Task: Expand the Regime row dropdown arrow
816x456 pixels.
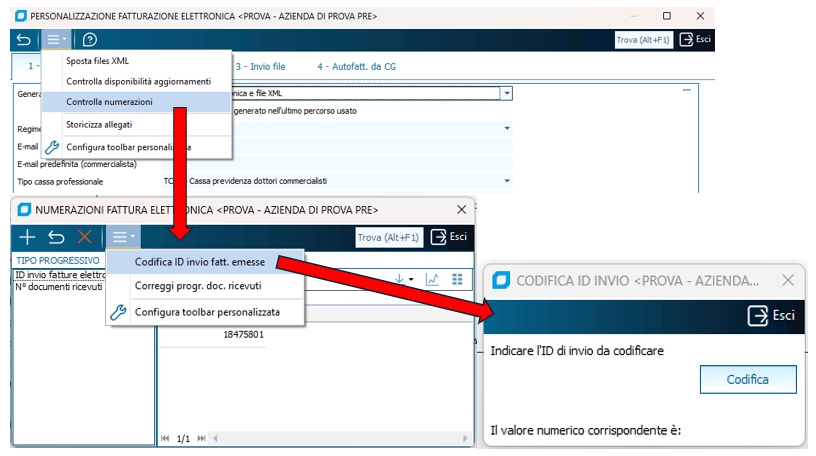Action: pyautogui.click(x=507, y=129)
